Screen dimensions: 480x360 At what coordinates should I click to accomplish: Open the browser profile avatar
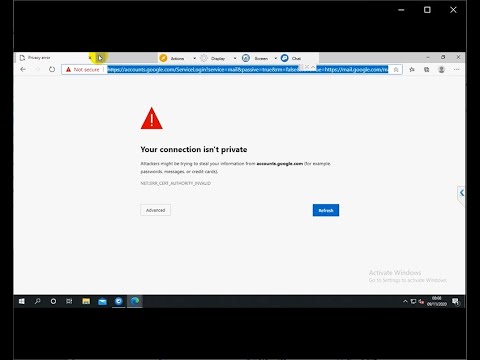[x=441, y=69]
